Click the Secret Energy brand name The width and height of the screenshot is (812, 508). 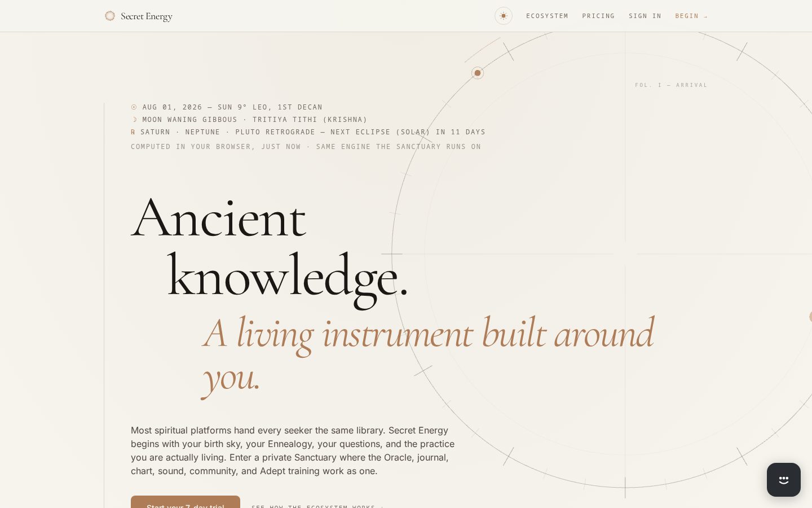(x=147, y=16)
